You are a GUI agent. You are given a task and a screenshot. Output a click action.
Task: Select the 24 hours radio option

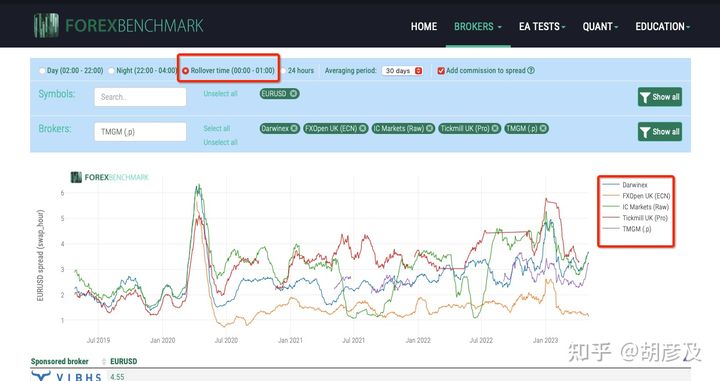click(283, 71)
